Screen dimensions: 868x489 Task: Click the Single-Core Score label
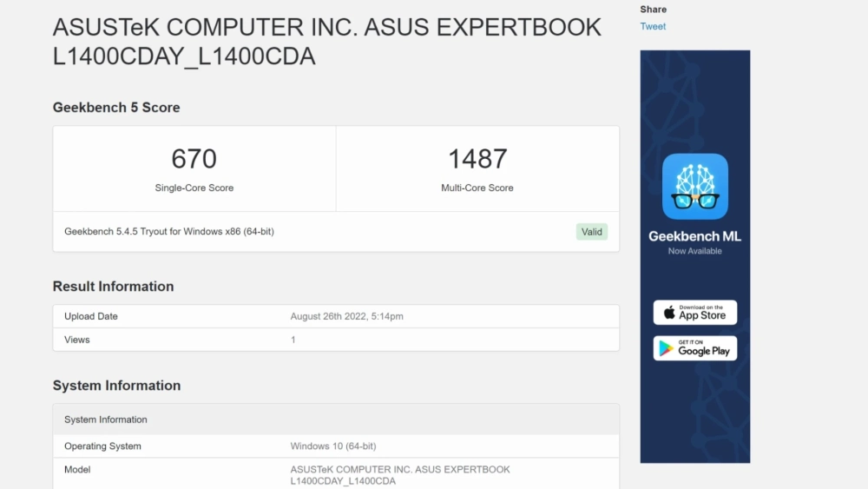coord(194,188)
